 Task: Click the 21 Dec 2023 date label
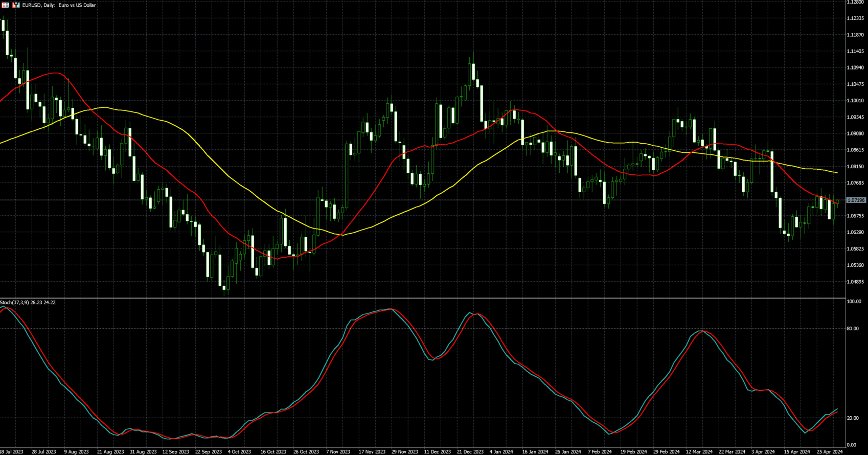tap(470, 452)
